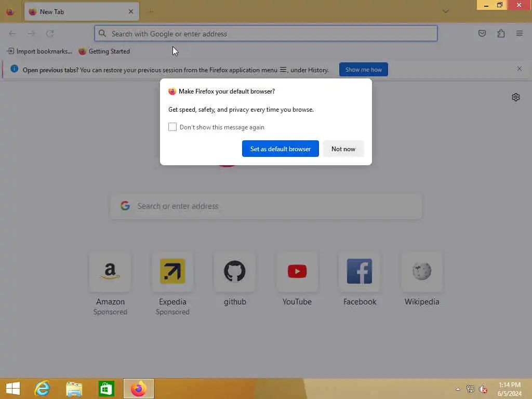Click the info icon in notification bar

coord(14,69)
